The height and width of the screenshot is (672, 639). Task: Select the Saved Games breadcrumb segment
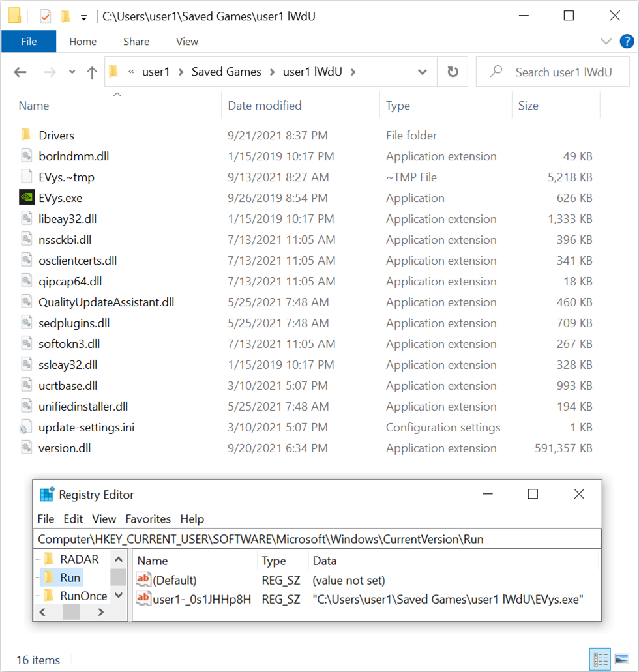pos(226,72)
